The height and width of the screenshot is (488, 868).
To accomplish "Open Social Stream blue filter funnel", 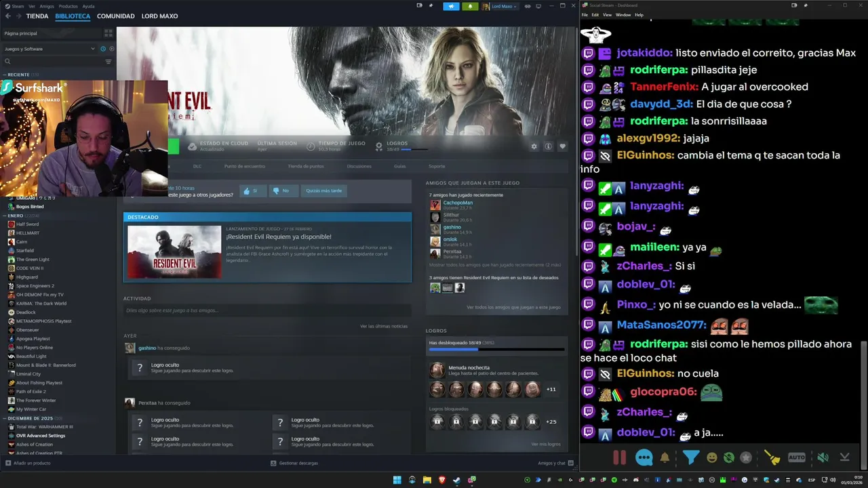I will (691, 457).
